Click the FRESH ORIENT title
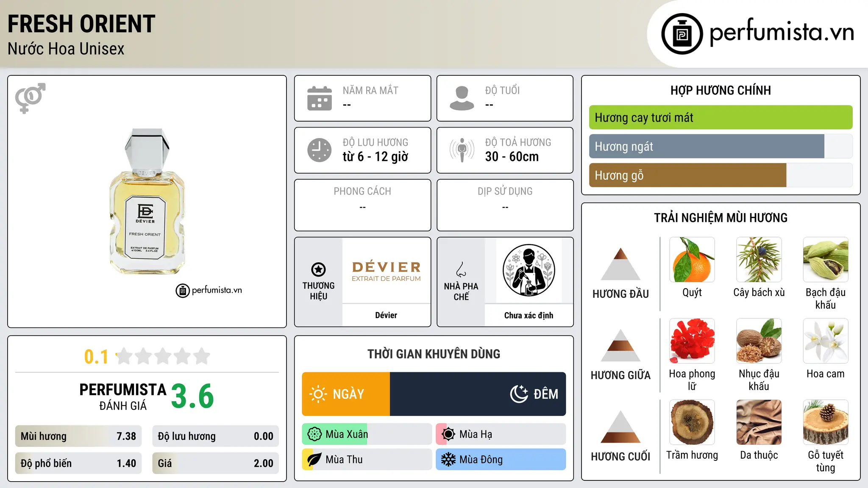The width and height of the screenshot is (868, 488). (81, 24)
